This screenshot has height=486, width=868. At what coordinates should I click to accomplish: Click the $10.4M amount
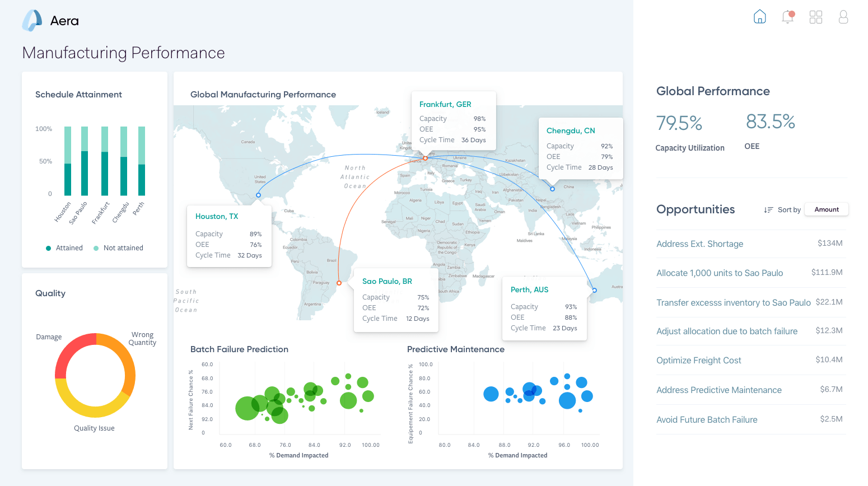click(x=829, y=359)
